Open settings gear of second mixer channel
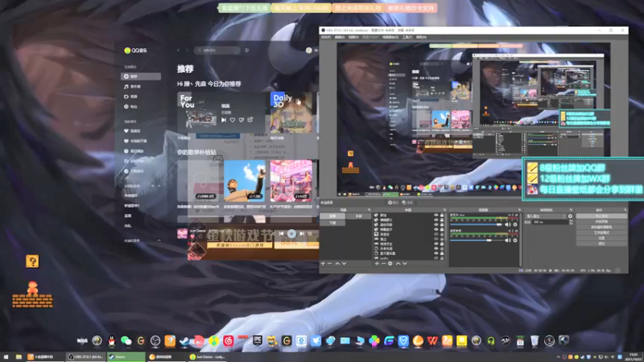Viewport: 644px width, 362px height. (515, 240)
